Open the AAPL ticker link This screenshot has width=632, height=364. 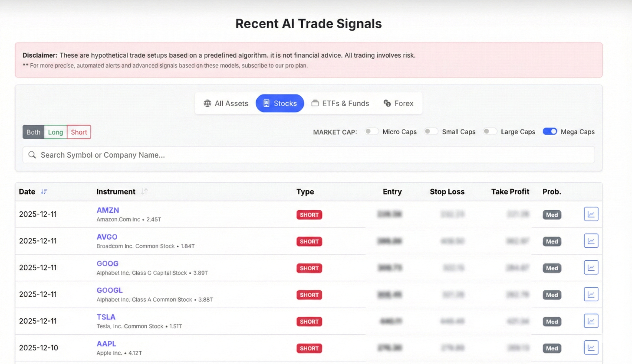106,344
